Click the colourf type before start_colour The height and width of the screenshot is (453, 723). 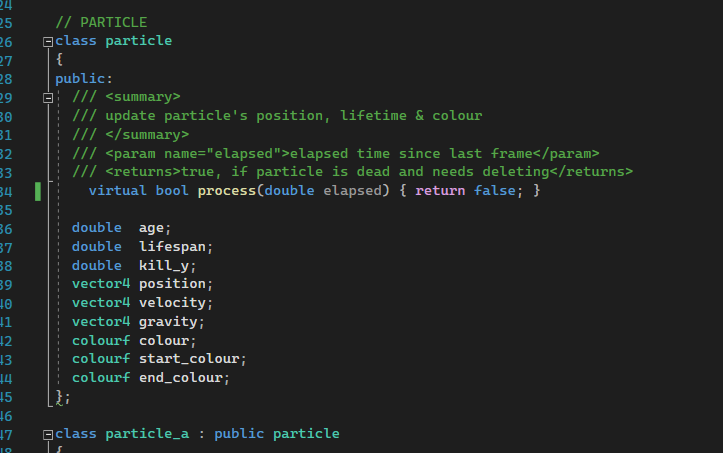(x=101, y=359)
